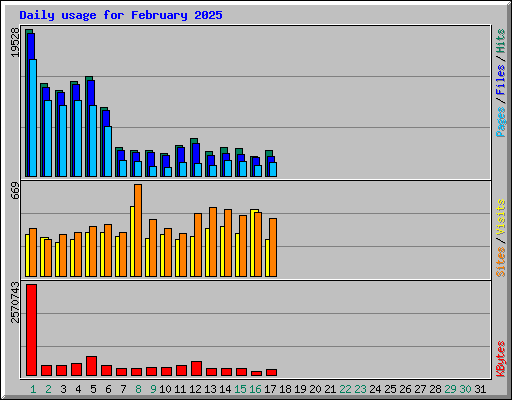The width and height of the screenshot is (512, 400).
Task: Click day label 13 on the axis
Action: point(210,389)
